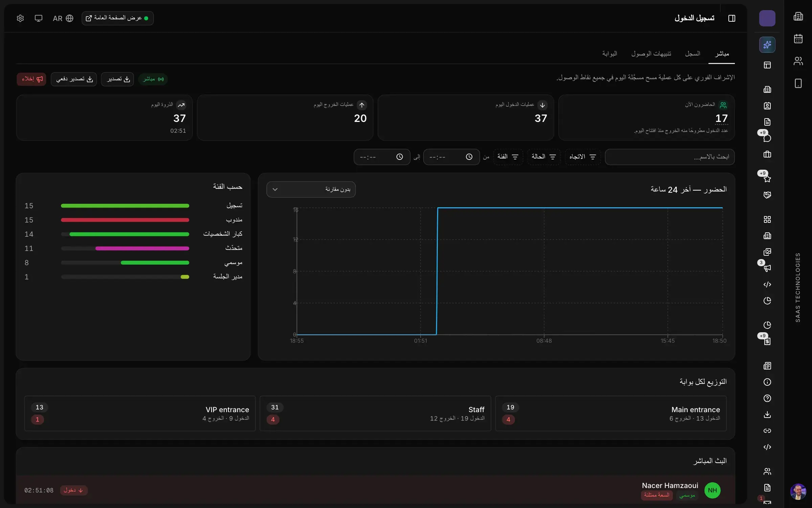Open the info circle icon in sidebar
This screenshot has height=508, width=812.
point(767,382)
